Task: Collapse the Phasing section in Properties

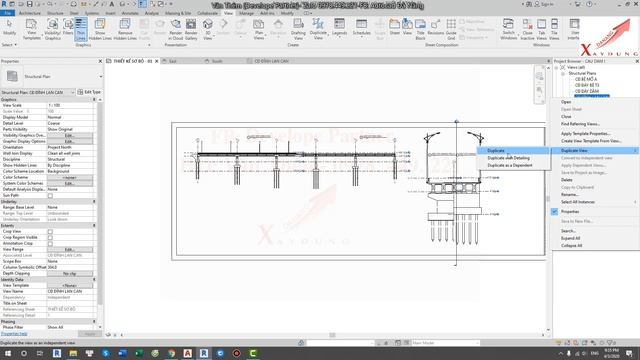Action: tap(94, 322)
